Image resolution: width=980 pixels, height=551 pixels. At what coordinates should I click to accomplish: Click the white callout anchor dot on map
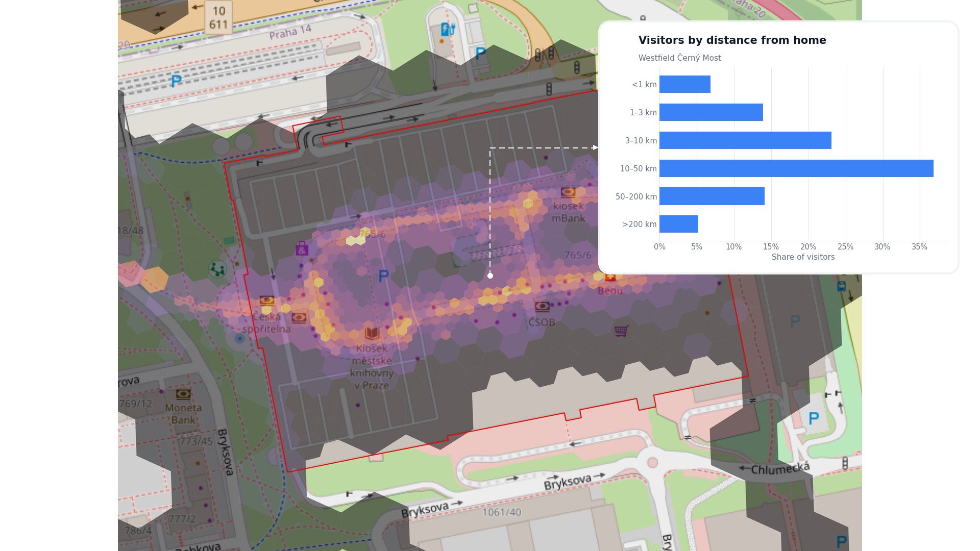point(490,275)
